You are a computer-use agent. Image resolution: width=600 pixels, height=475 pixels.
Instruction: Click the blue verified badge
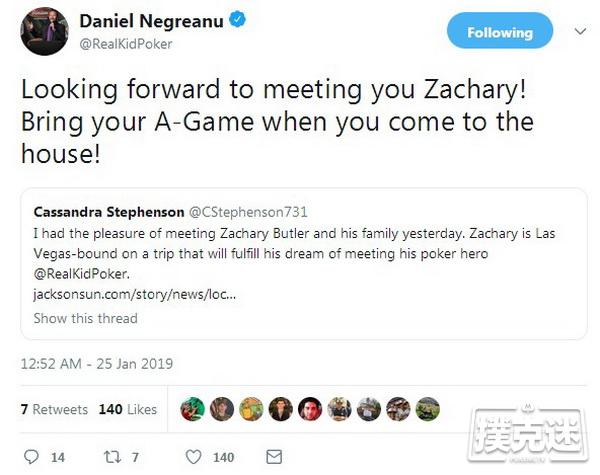238,20
